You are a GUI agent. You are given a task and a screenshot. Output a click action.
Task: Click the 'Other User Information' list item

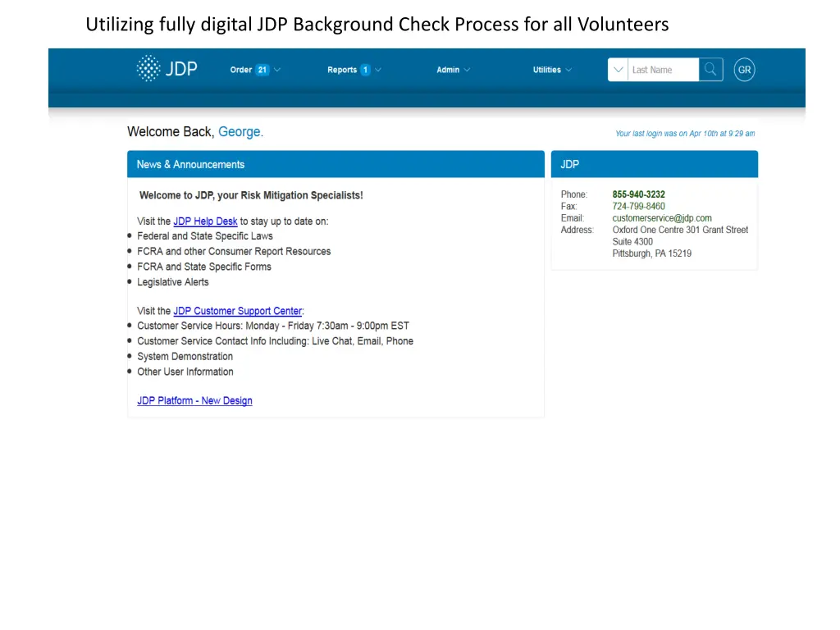185,372
